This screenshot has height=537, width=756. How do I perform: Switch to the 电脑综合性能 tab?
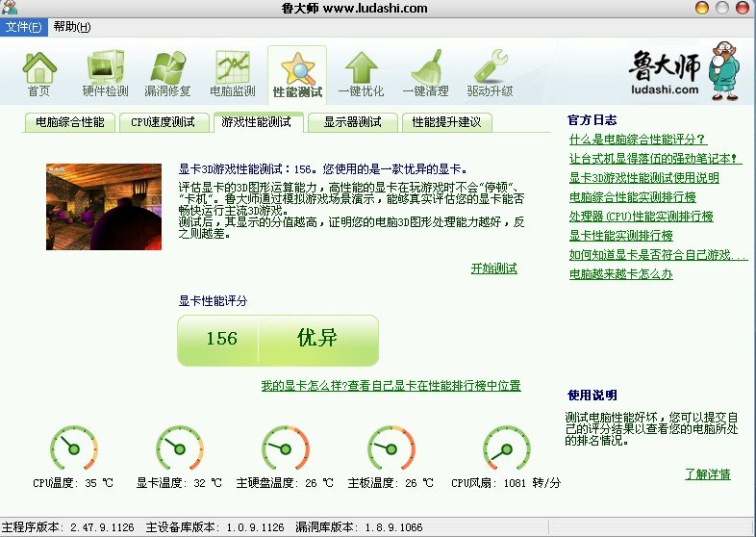[70, 122]
